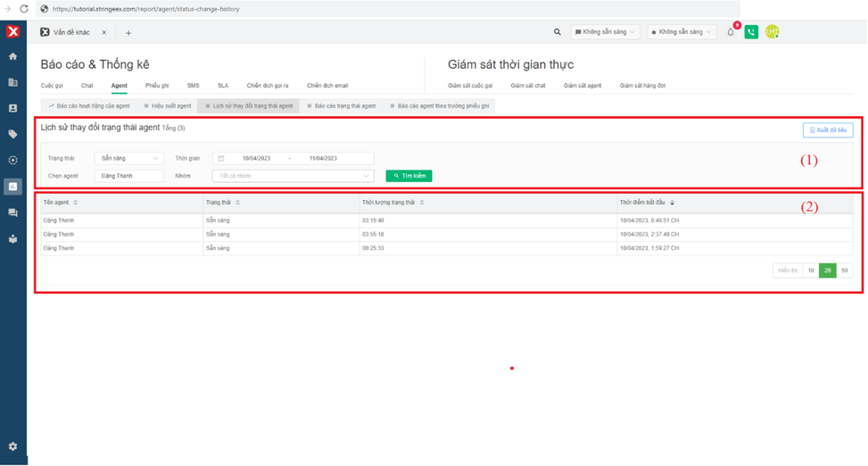Click the Chọn agent input field
868x466 pixels.
128,176
